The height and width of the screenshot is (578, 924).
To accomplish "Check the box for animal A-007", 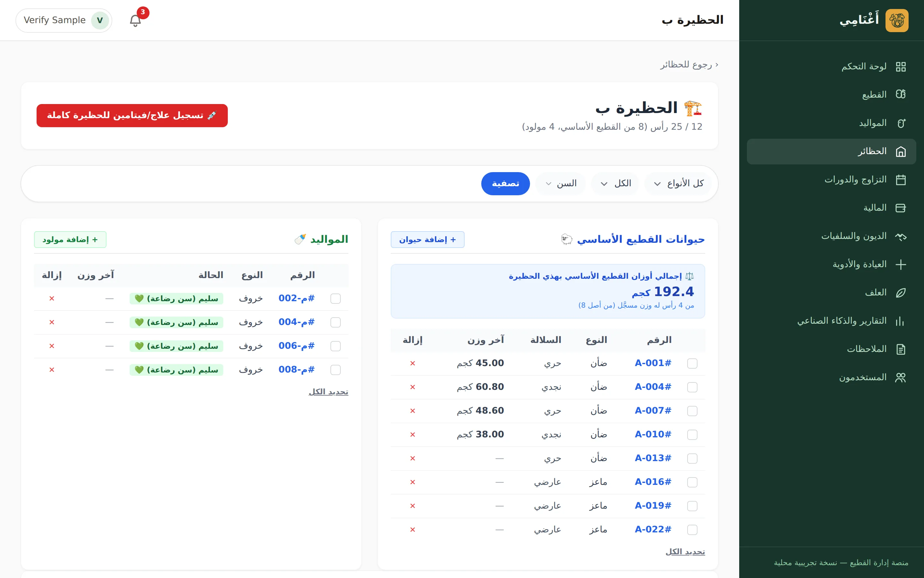I will (x=692, y=411).
